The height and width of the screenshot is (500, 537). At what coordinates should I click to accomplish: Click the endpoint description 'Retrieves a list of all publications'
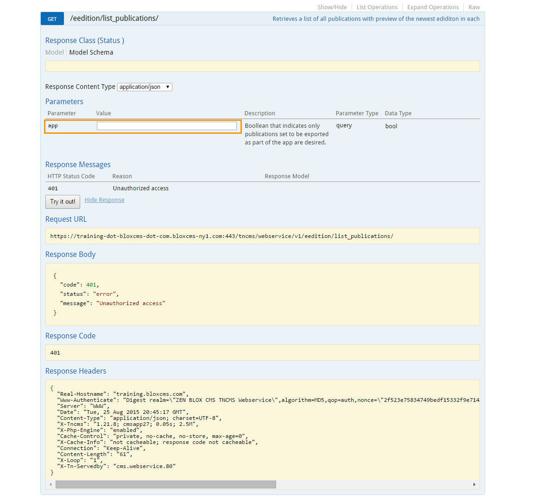click(376, 19)
